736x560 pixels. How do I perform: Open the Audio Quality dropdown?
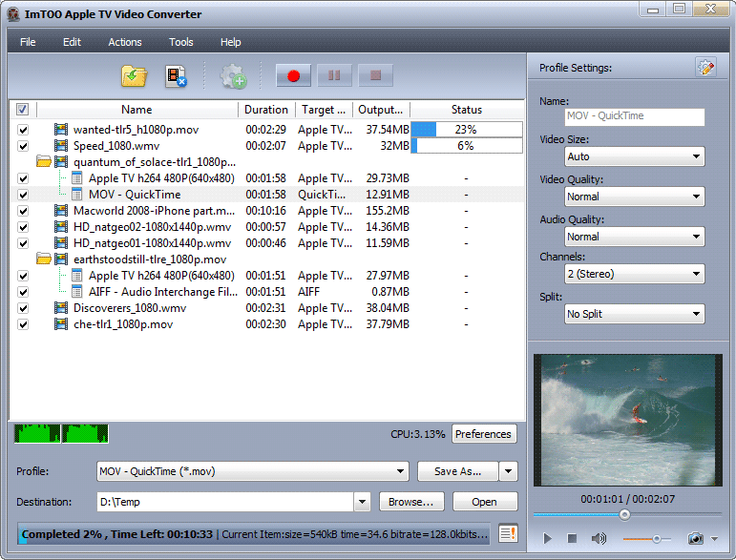635,237
